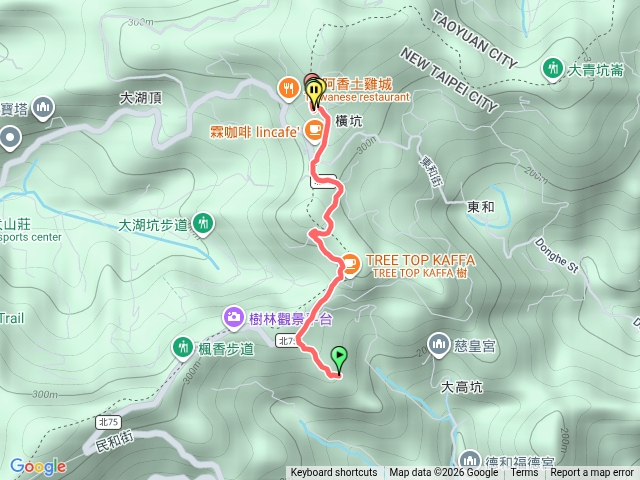Viewport: 640px width, 480px height.
Task: Click the 東和 place label
Action: pos(481,207)
